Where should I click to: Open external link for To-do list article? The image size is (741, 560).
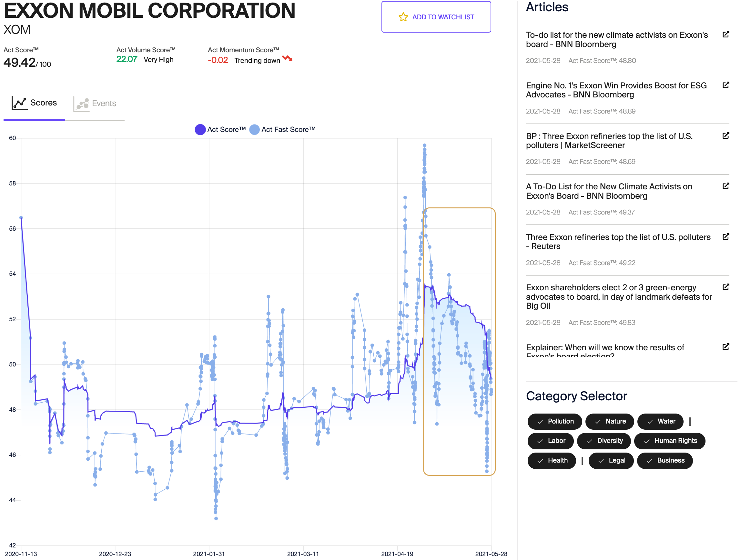(x=726, y=35)
